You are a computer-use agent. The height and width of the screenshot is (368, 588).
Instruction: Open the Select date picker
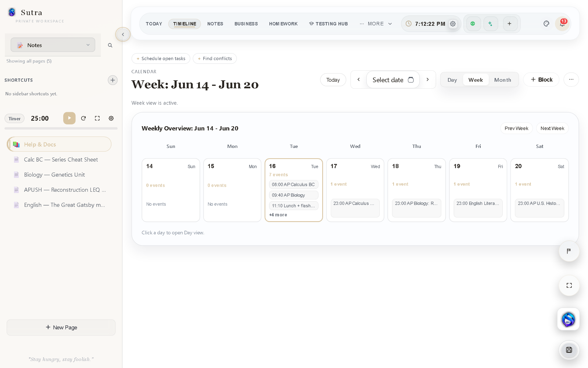tap(393, 79)
